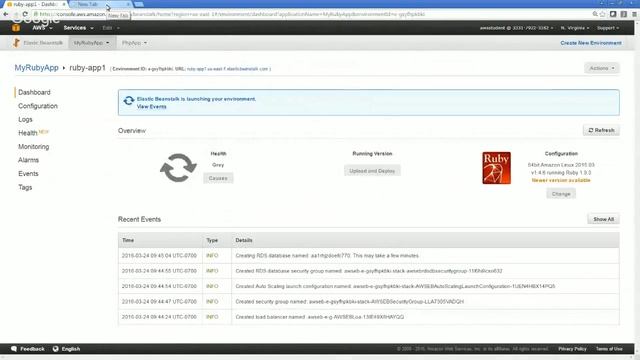Click the 'Created Auto Scaling launch configuration' event
This screenshot has height=360, width=640.
click(395, 287)
